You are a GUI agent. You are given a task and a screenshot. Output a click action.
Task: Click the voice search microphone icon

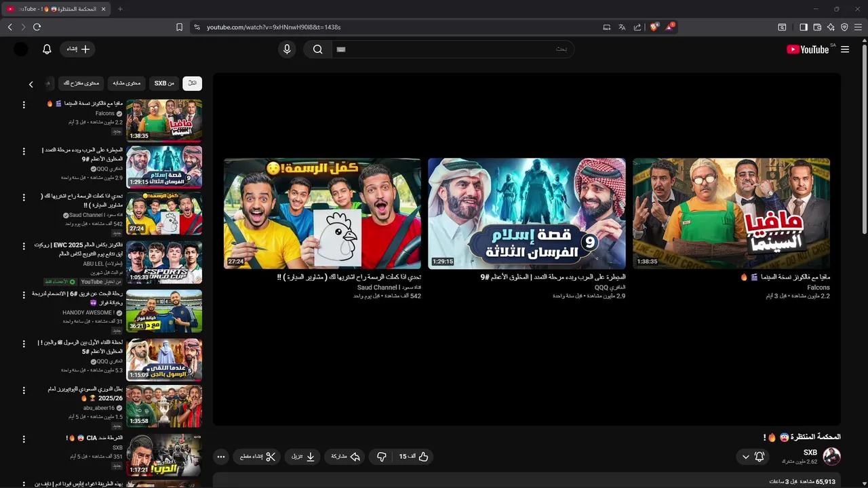pyautogui.click(x=287, y=49)
